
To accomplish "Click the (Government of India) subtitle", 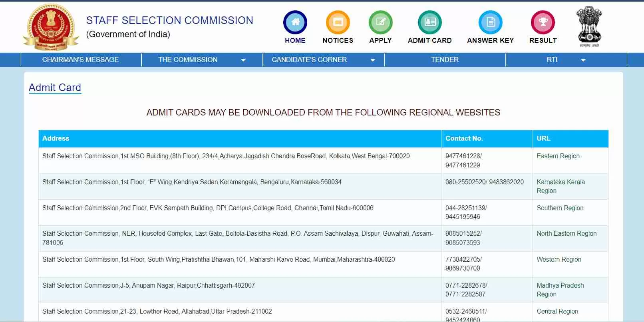I will point(128,34).
